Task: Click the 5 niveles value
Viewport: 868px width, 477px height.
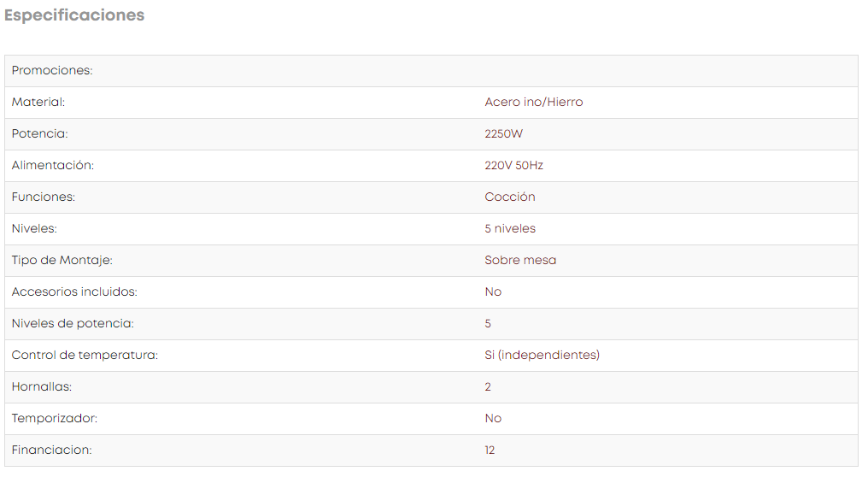Action: click(510, 228)
